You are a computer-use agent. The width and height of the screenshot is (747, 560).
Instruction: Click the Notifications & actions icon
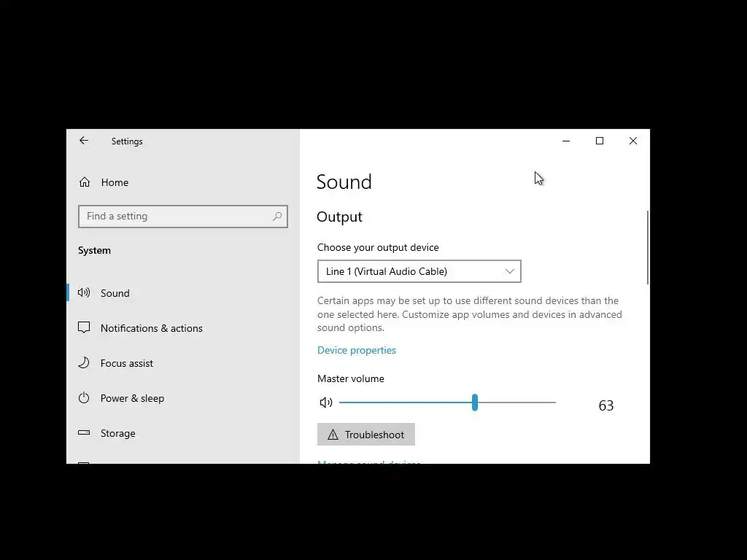[84, 327]
